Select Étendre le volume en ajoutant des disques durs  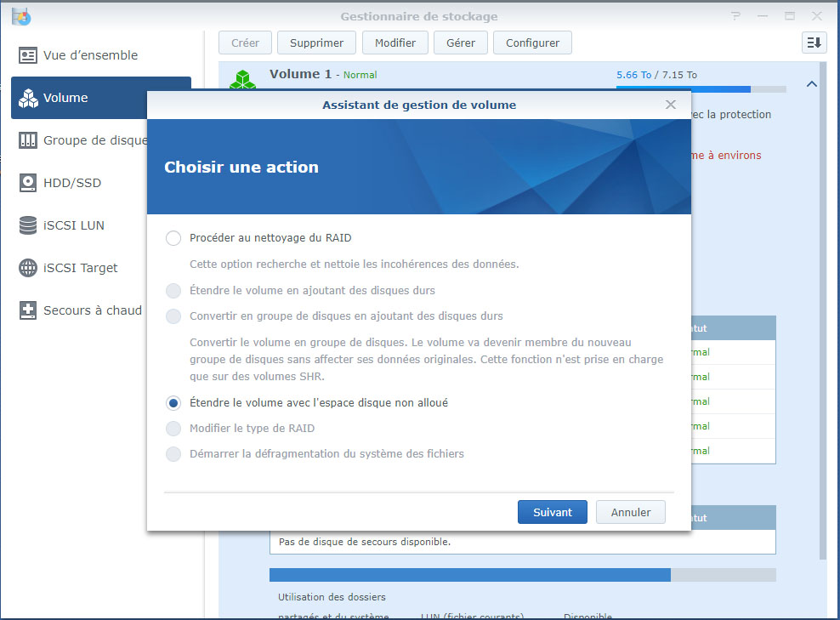pyautogui.click(x=173, y=291)
